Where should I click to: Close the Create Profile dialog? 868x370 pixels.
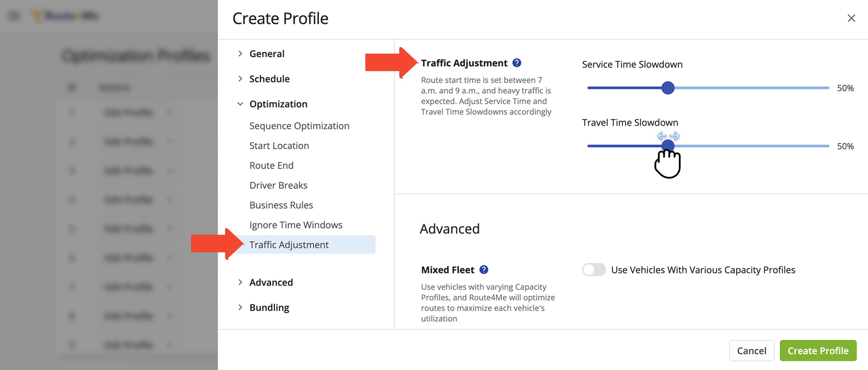851,18
